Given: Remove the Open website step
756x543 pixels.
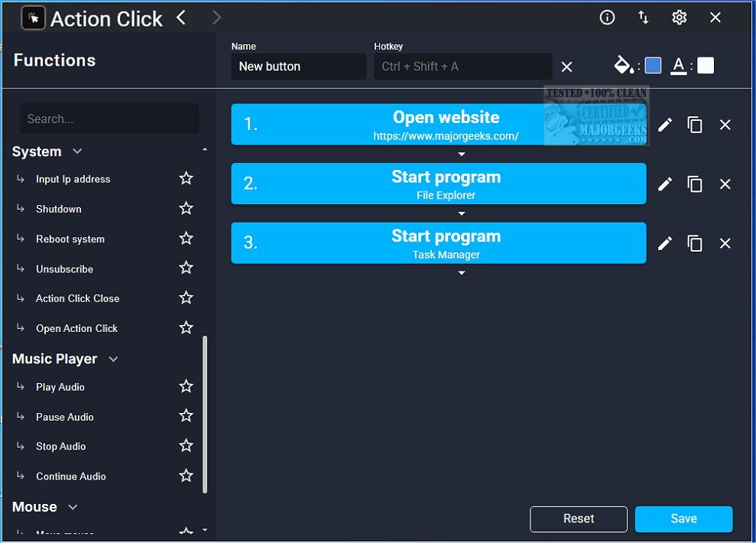Looking at the screenshot, I should (x=725, y=125).
